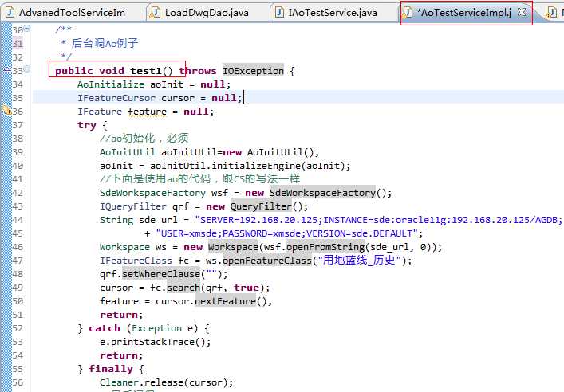
Task: Click the Java file icon on AdvanedToolServiceIm tab
Action: coord(10,13)
